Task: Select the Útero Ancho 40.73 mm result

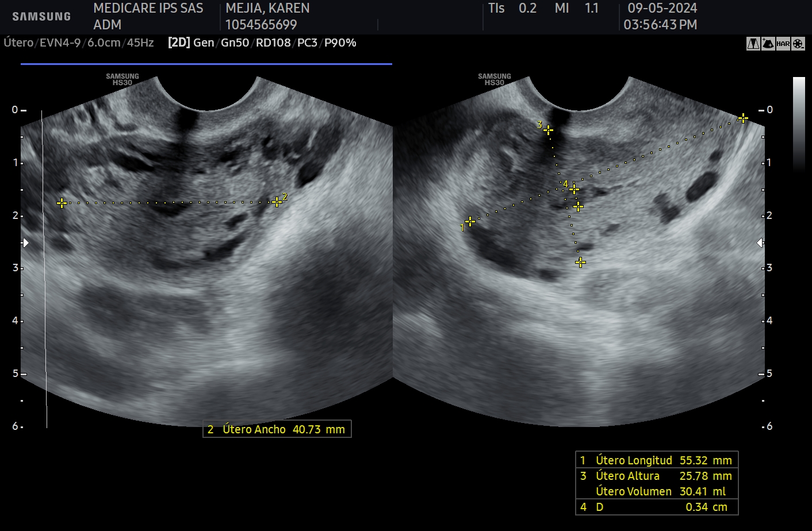Action: (x=277, y=429)
